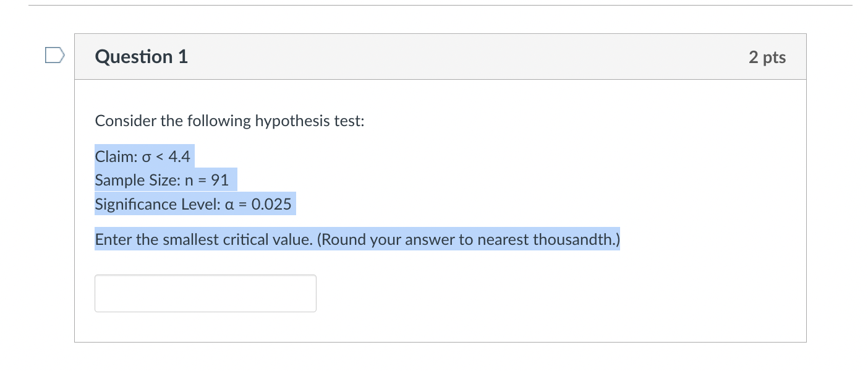Click the word 'Round' in parentheses
868x371 pixels.
[x=344, y=239]
